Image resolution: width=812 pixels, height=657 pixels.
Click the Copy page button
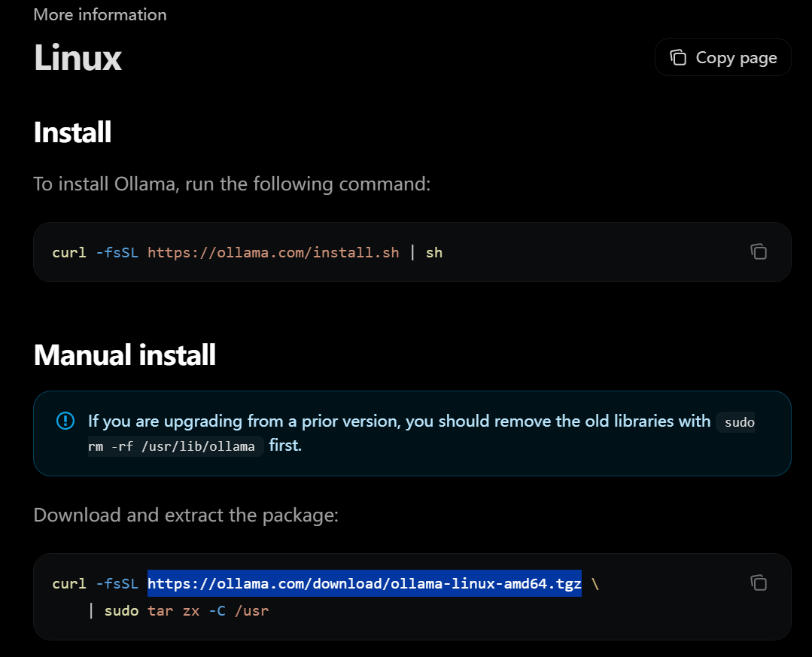(x=723, y=57)
